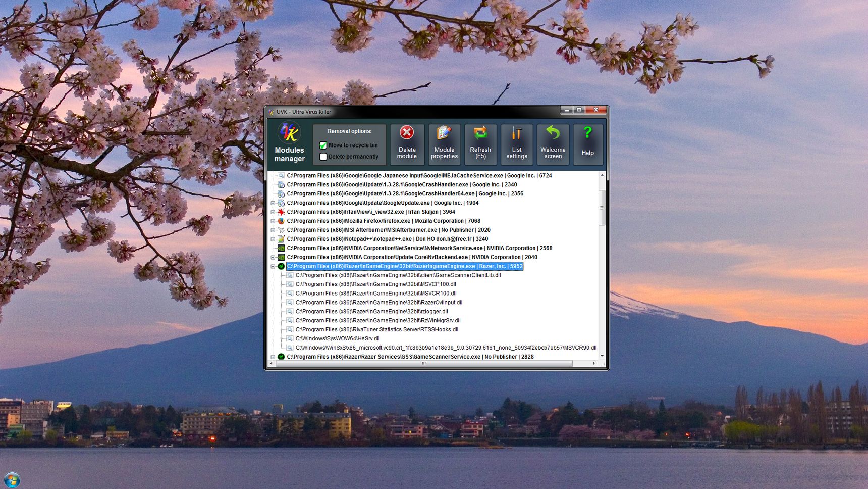Viewport: 868px width, 489px height.
Task: Close the UVK window
Action: (596, 110)
